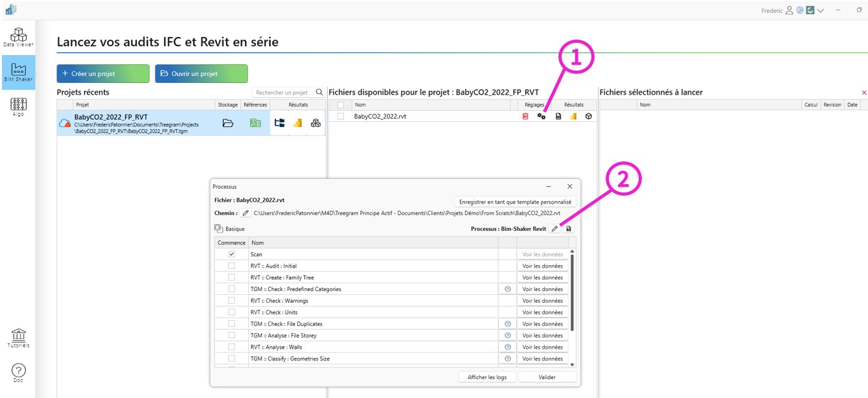Expand the user account dropdown chevron
868x398 pixels.
820,10
